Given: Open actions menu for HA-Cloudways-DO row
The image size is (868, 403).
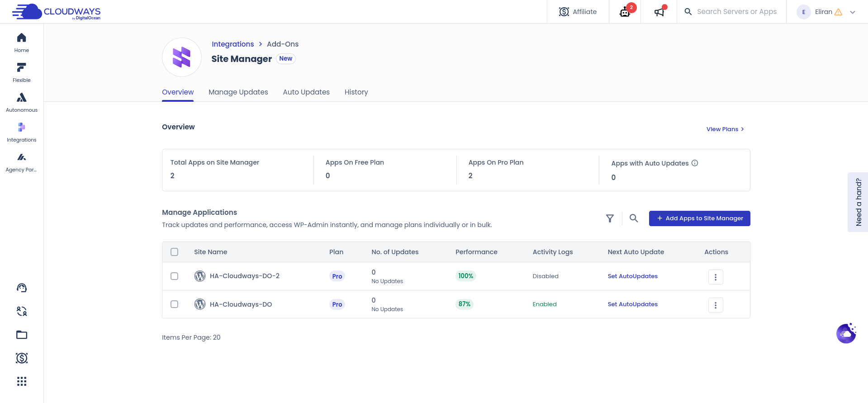Looking at the screenshot, I should tap(716, 305).
